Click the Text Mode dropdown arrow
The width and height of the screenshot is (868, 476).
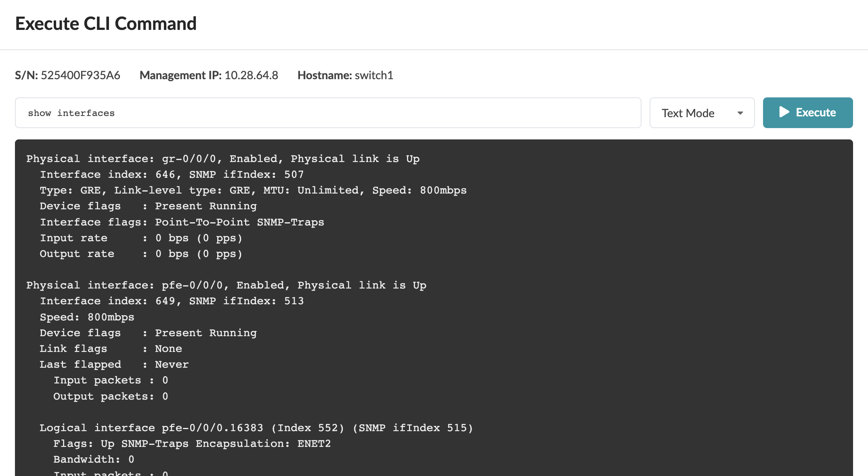pyautogui.click(x=740, y=113)
